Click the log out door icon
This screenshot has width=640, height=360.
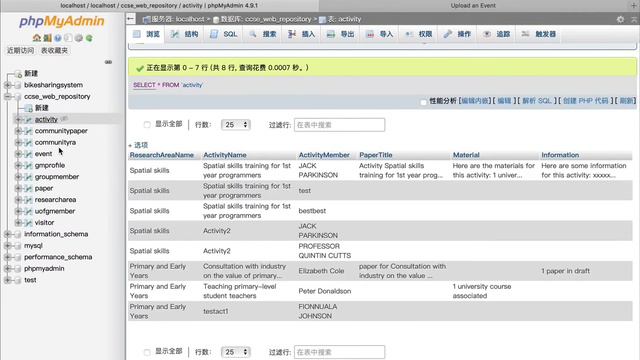pyautogui.click(x=47, y=38)
